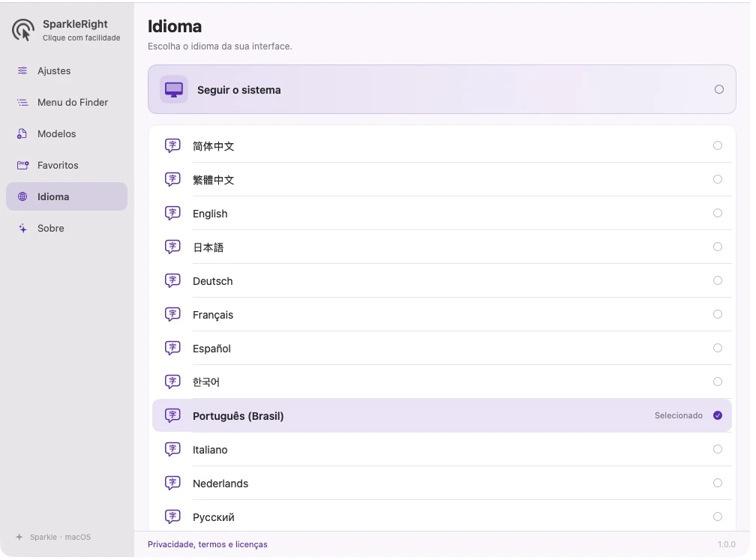Click the Nederlands language name

[x=220, y=484]
